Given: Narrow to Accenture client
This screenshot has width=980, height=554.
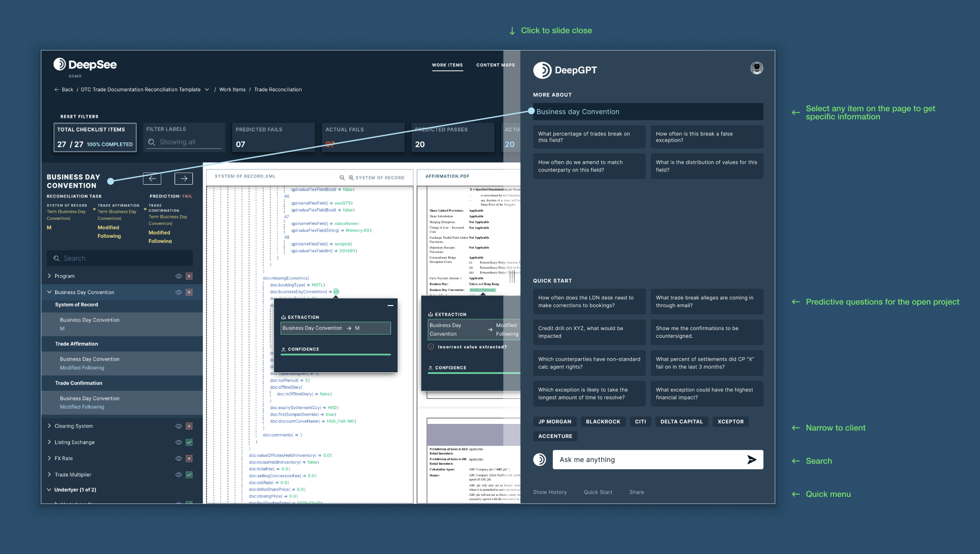Looking at the screenshot, I should [555, 436].
